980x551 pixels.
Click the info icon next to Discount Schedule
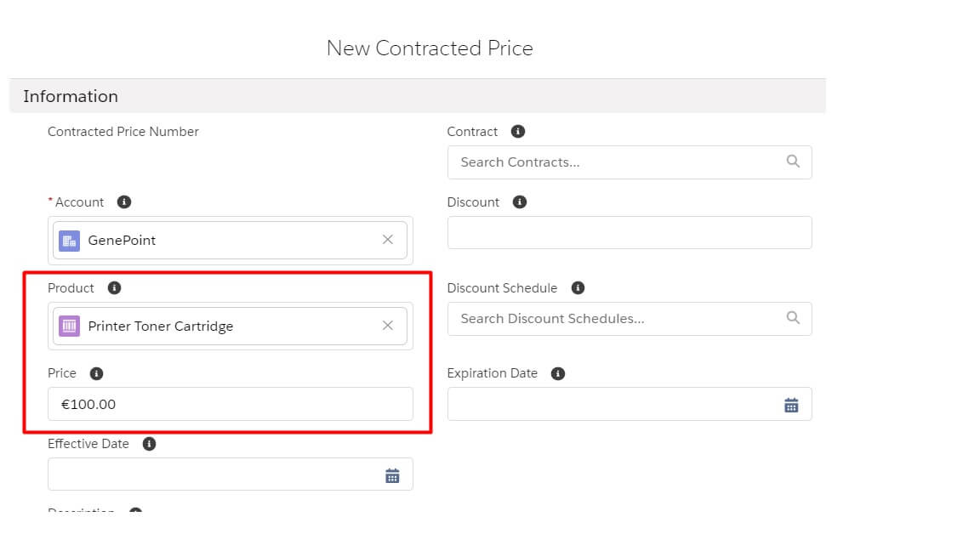point(578,288)
